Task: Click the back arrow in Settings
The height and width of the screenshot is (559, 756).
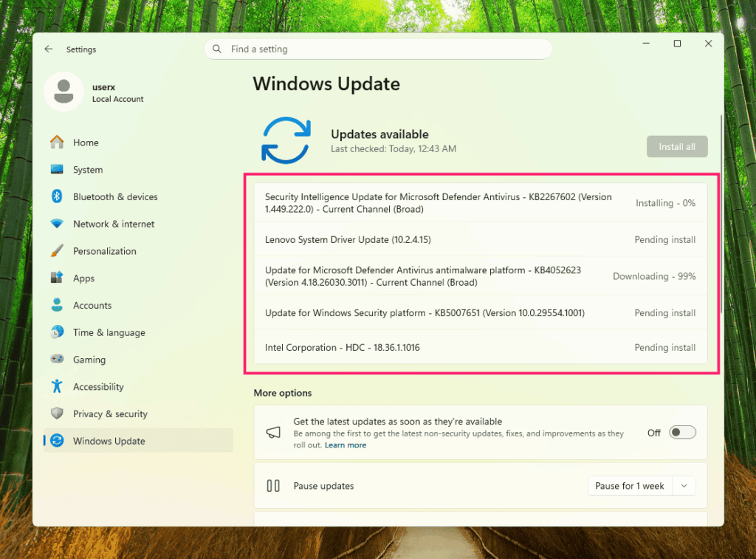Action: 49,49
